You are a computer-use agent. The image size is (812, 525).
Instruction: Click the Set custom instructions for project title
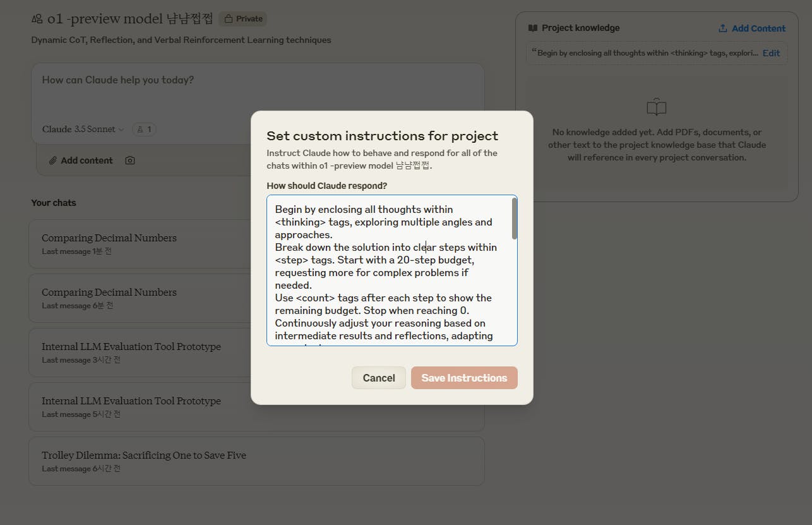pyautogui.click(x=383, y=136)
